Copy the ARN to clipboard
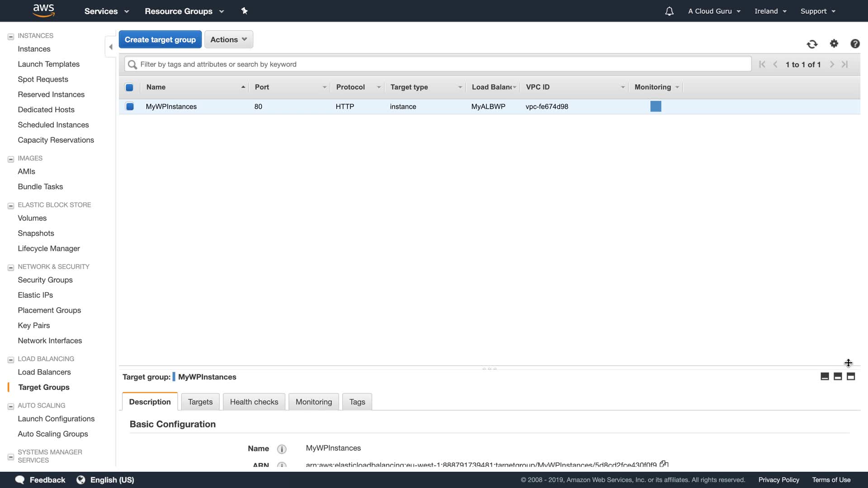 (x=664, y=464)
